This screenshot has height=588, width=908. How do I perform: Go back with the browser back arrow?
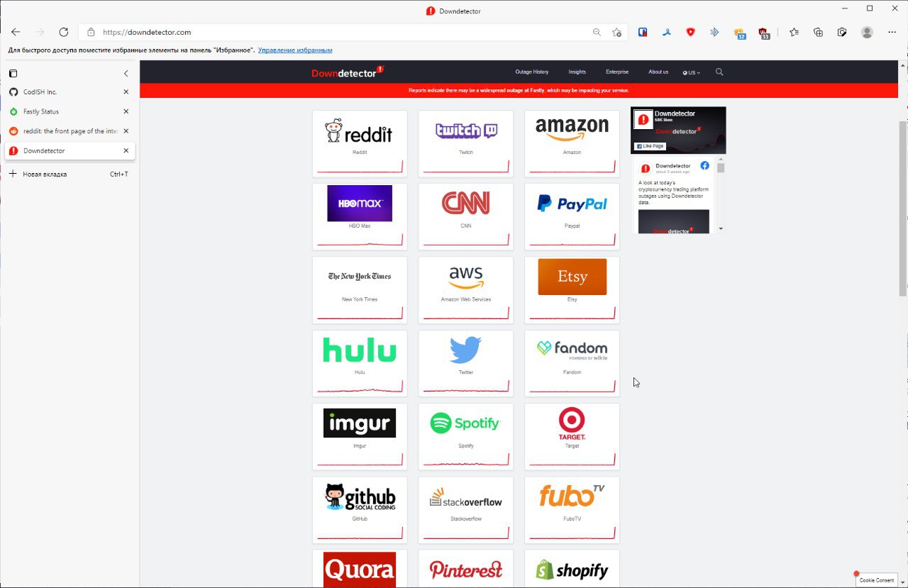[16, 32]
